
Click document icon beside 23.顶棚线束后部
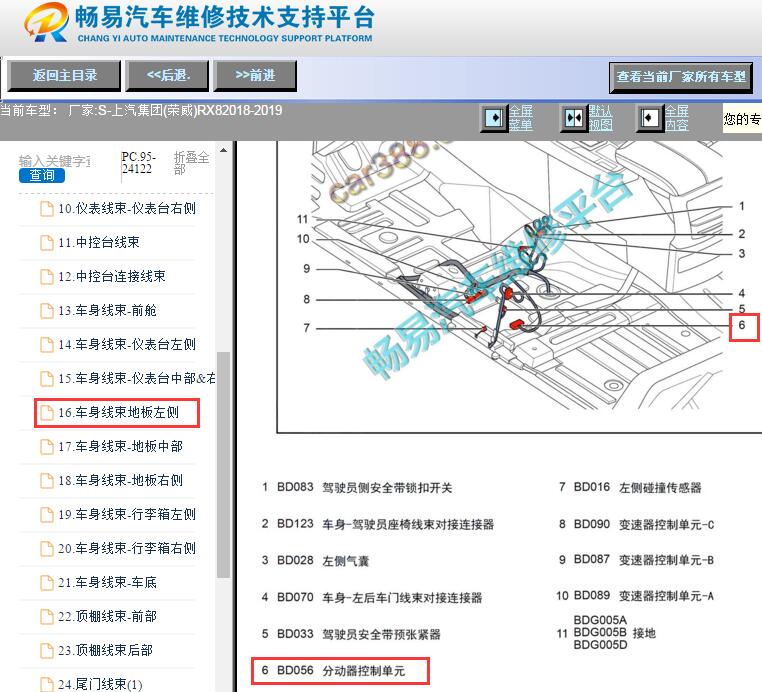coord(47,651)
